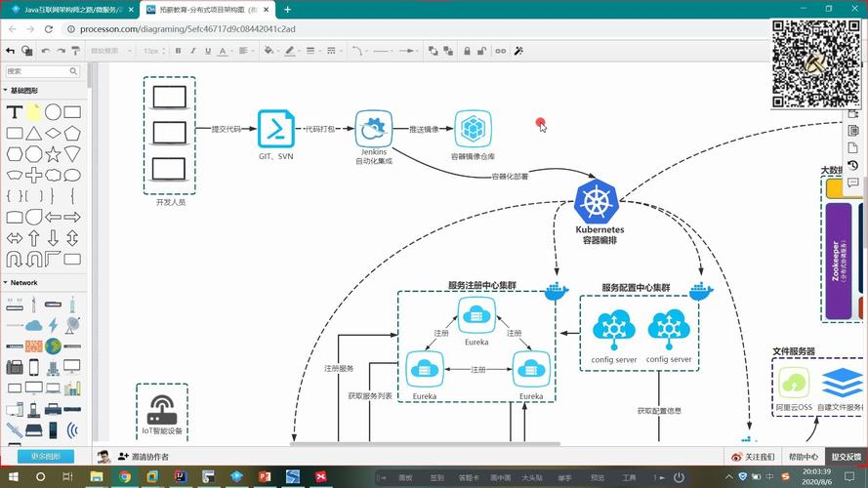
Task: Click the submit feedback button
Action: click(x=847, y=457)
